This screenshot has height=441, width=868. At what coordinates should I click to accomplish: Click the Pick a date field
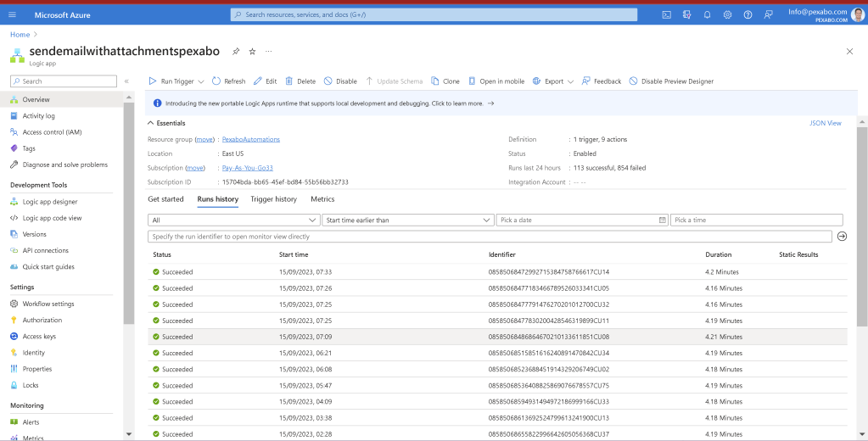[582, 220]
